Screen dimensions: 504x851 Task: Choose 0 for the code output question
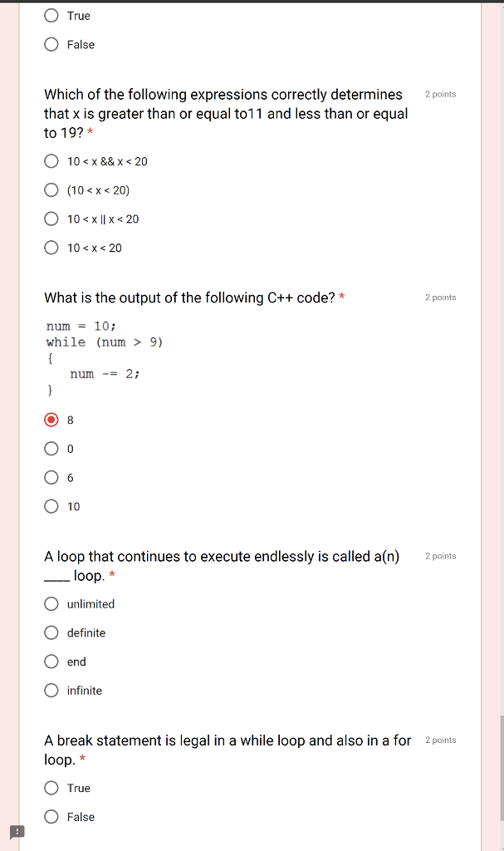tap(51, 448)
